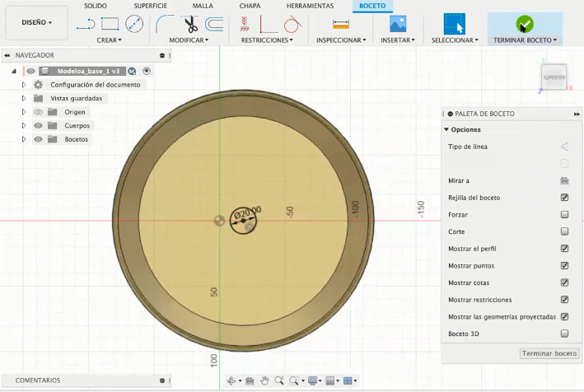Click the Mirar a icon in palette
This screenshot has width=584, height=392.
click(564, 180)
